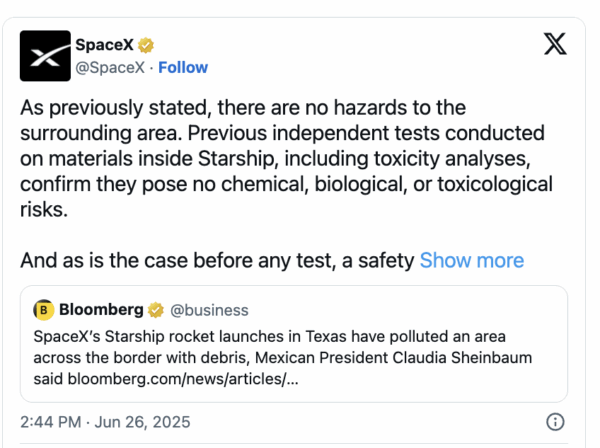Click the @SpaceX handle
The width and height of the screenshot is (600, 448).
pyautogui.click(x=111, y=68)
